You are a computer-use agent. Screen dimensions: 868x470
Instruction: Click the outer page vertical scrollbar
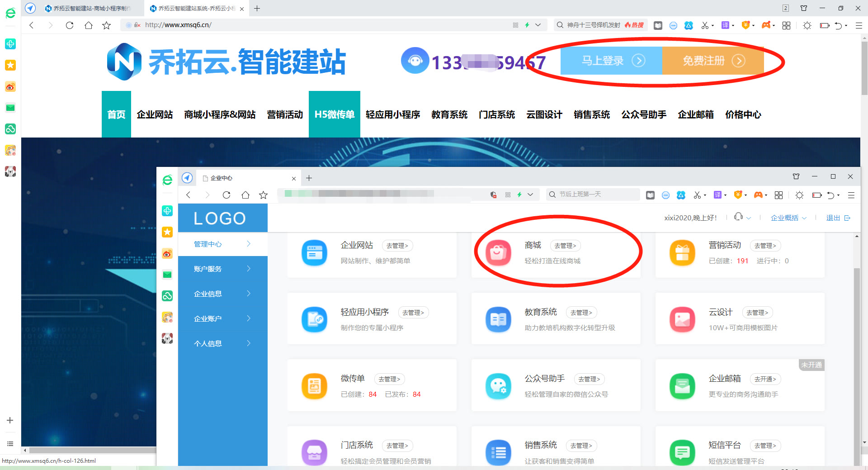point(864,68)
